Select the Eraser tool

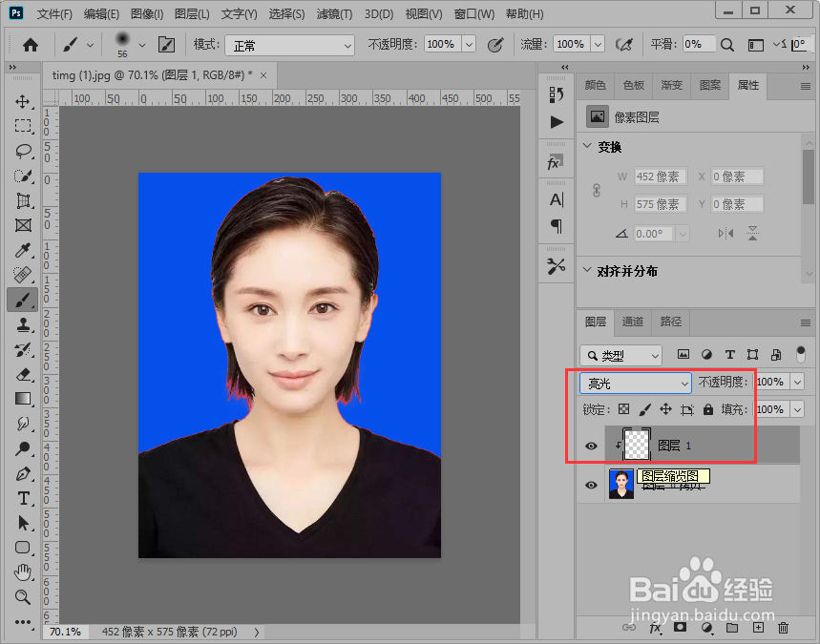[x=23, y=374]
